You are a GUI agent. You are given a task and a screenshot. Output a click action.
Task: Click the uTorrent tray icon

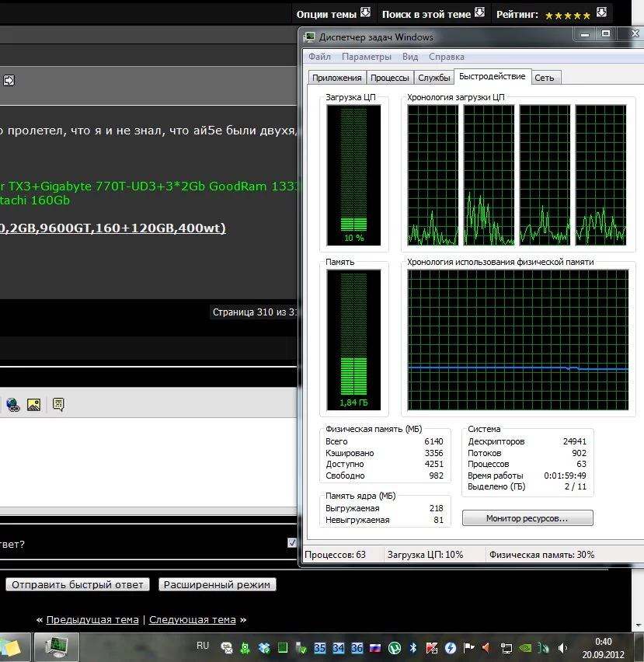click(395, 647)
